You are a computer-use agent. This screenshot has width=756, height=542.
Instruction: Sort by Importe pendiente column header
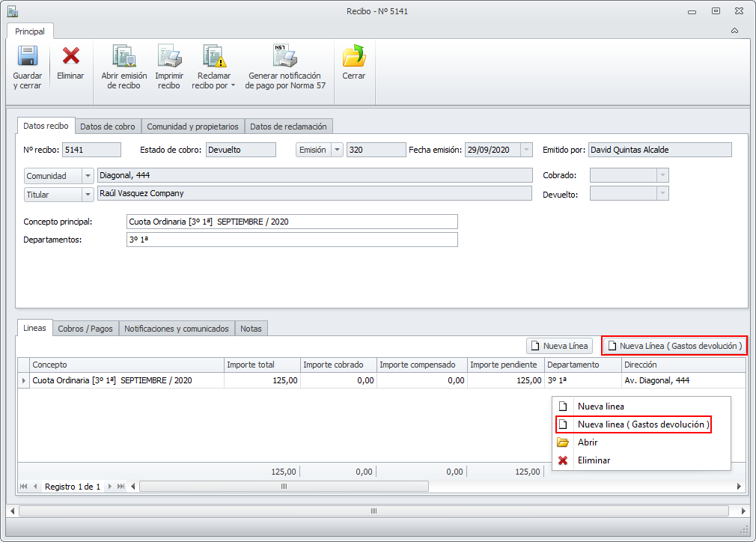506,365
